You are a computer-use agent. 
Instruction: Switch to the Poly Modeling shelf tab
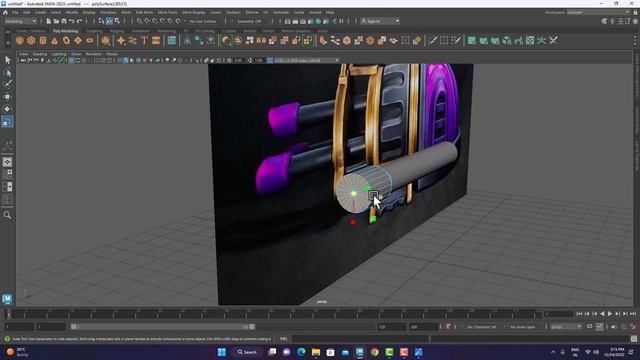coord(65,31)
